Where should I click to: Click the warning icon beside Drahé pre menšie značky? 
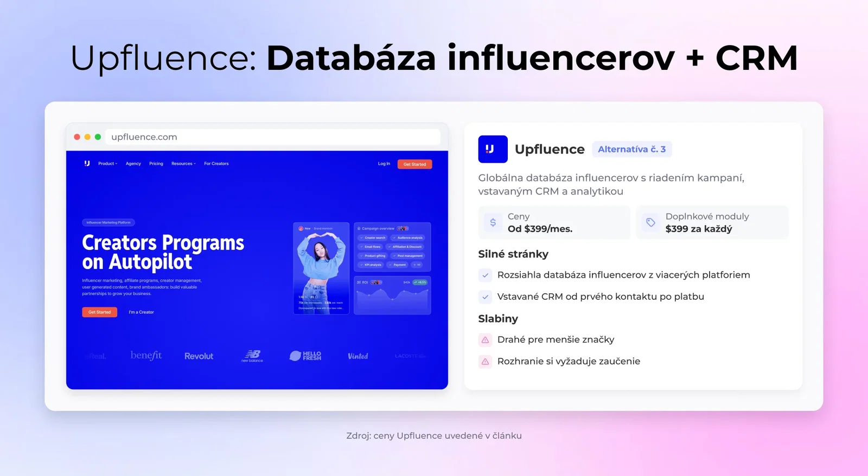[x=485, y=340]
